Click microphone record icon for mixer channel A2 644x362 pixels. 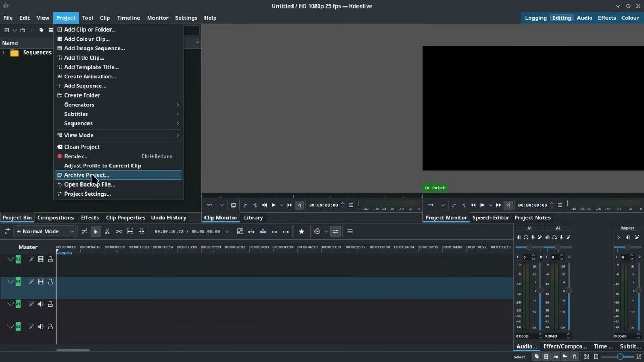[561, 237]
